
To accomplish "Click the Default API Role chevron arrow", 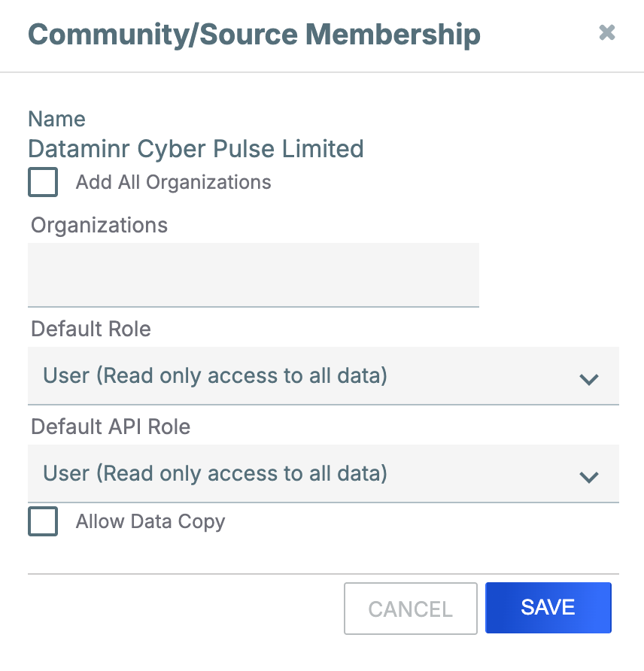I will pos(590,475).
